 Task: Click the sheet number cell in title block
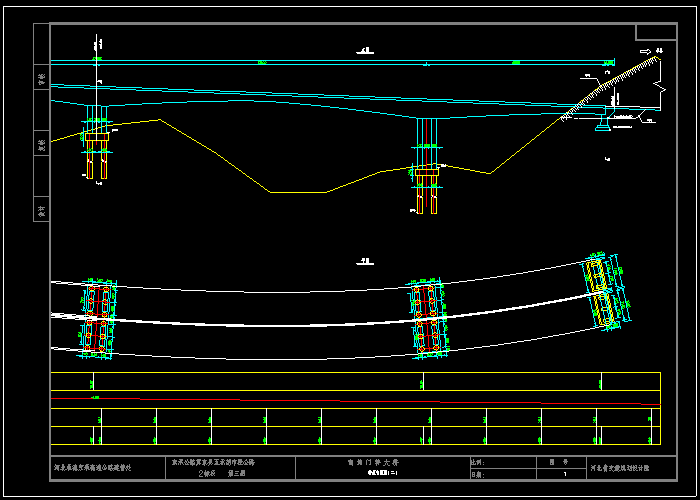coord(564,474)
